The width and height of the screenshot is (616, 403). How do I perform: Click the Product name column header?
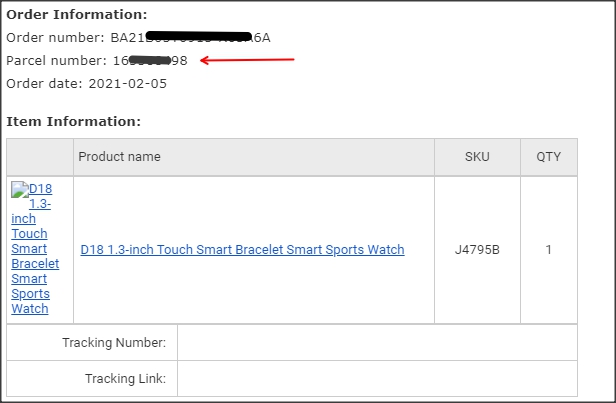pyautogui.click(x=119, y=157)
